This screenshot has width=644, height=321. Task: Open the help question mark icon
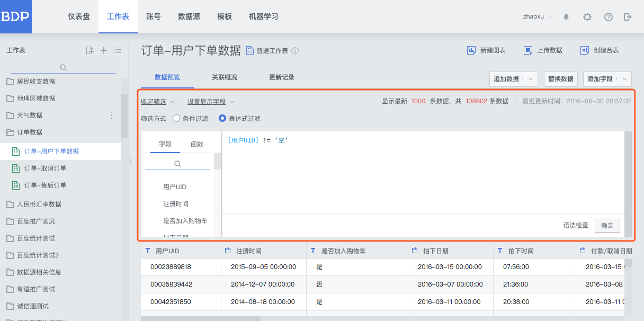pyautogui.click(x=609, y=17)
